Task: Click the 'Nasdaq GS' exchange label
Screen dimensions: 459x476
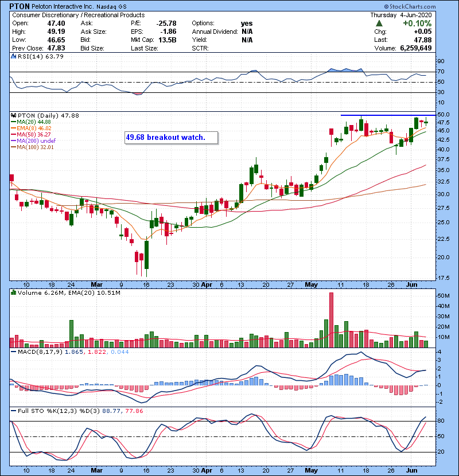Action: click(x=112, y=7)
